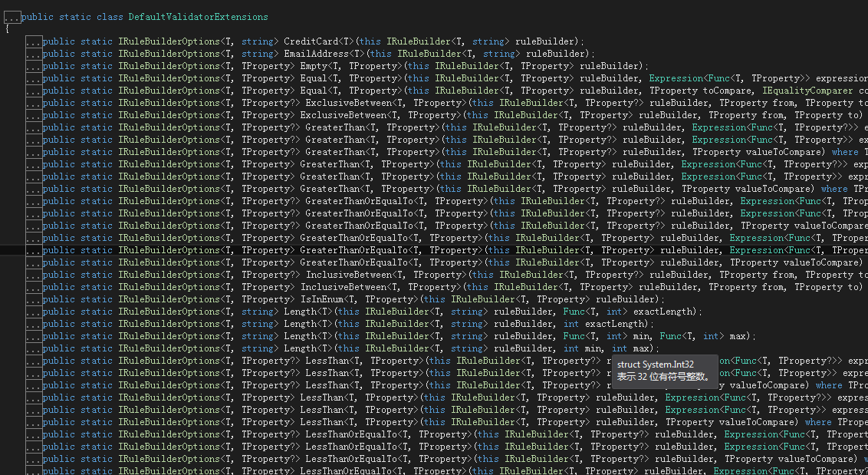Click the int keyword in the Length method signature
868x475 pixels.
point(613,311)
